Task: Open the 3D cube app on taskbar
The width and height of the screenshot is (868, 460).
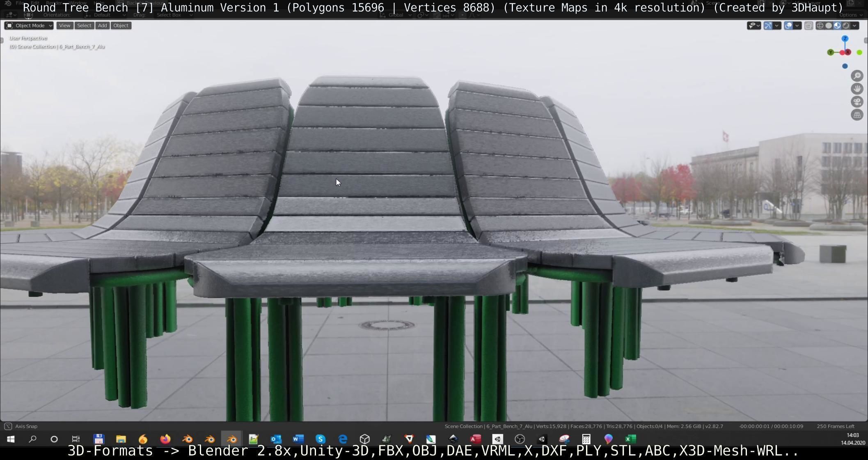Action: tap(365, 439)
